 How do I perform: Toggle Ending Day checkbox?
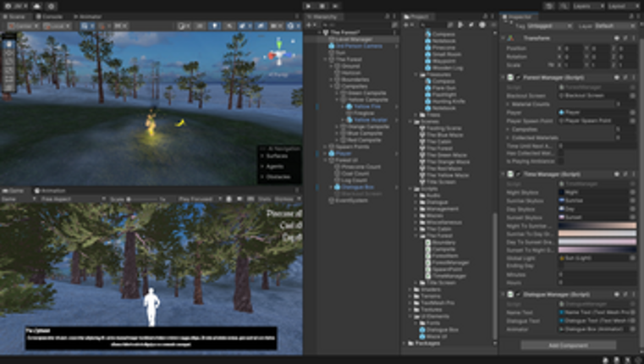pos(561,266)
